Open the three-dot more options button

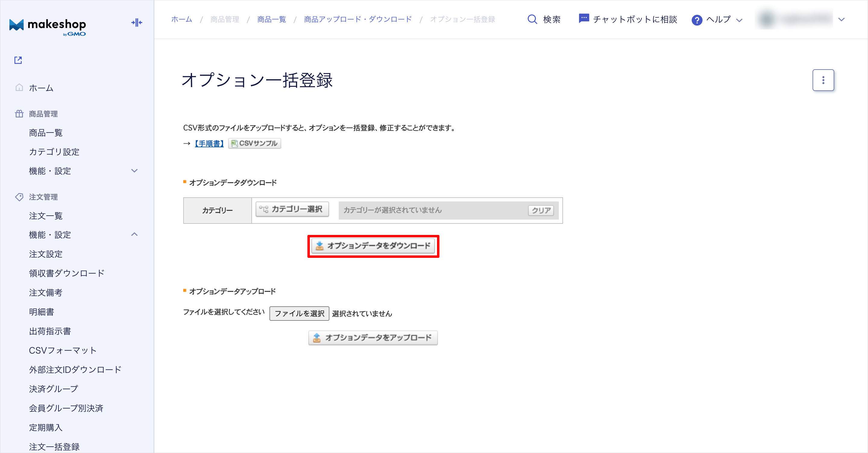(x=823, y=80)
